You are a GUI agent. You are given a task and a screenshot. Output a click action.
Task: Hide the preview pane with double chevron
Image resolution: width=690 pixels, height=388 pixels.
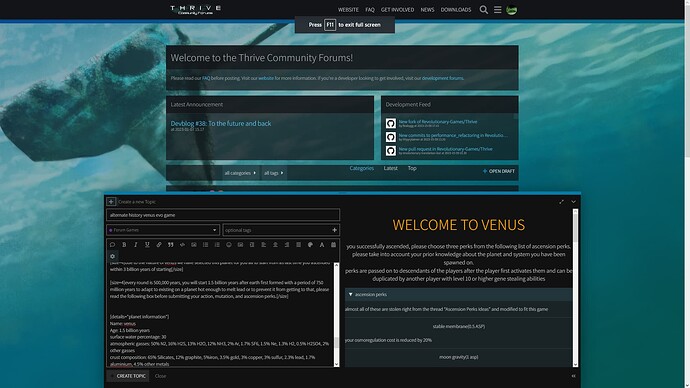point(573,376)
